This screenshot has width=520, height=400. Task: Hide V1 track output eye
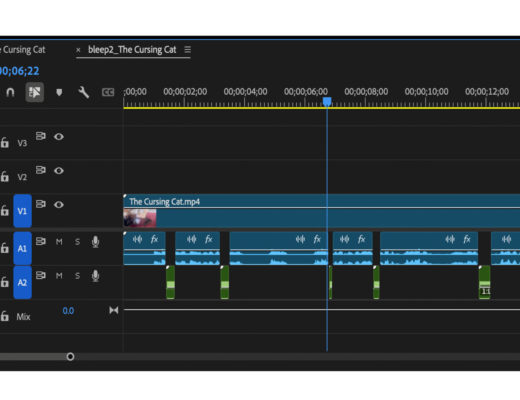click(59, 204)
